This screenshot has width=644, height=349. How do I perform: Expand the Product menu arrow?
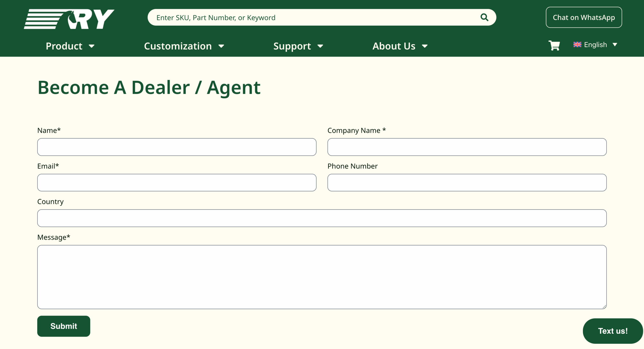92,46
